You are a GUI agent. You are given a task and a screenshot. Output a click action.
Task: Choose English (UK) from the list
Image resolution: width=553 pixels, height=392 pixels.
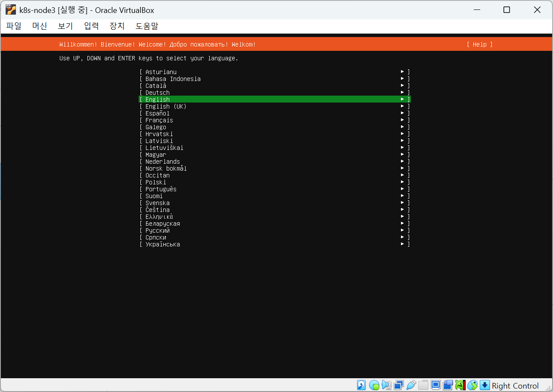click(x=275, y=106)
